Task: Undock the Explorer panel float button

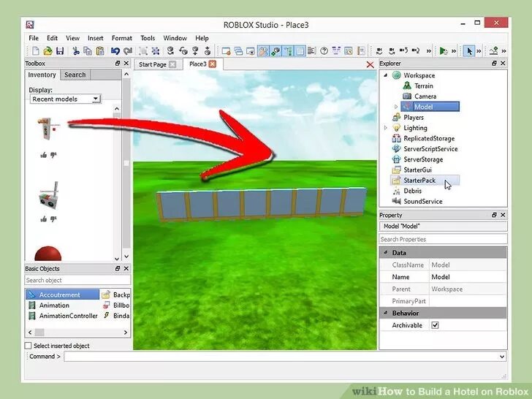Action: [494, 63]
